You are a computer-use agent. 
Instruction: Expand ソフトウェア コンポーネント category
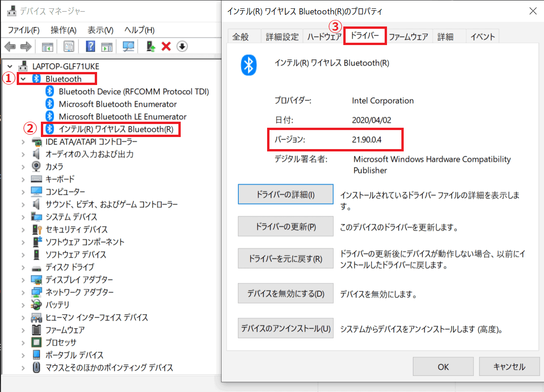(23, 242)
